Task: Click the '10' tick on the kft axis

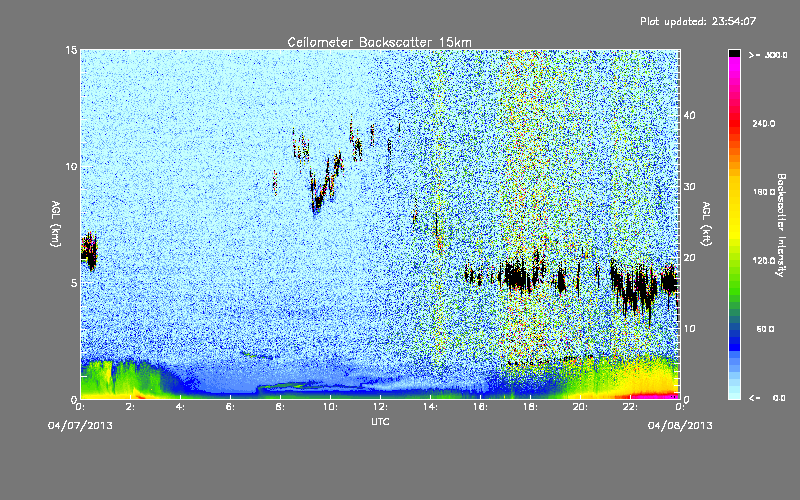Action: [x=689, y=329]
